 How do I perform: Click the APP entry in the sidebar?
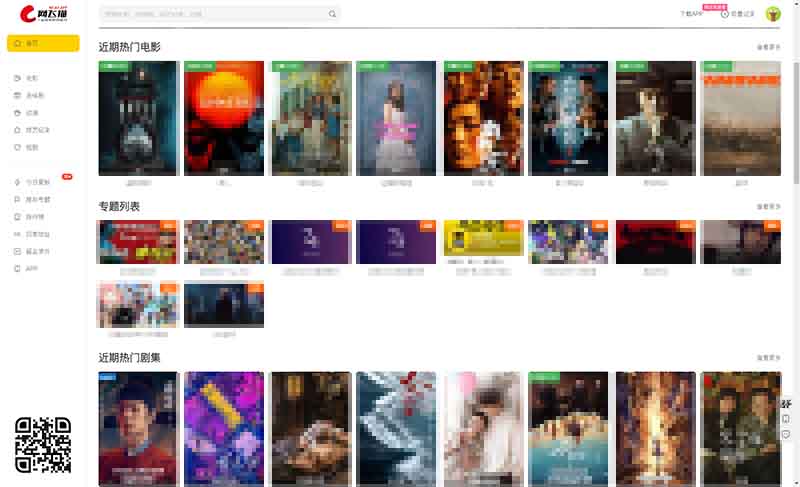31,269
